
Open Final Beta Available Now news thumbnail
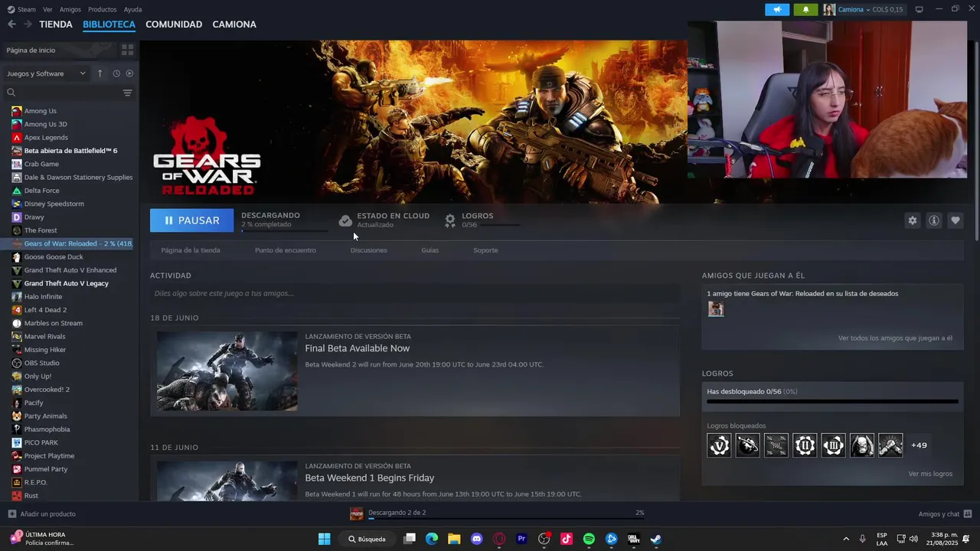point(227,371)
